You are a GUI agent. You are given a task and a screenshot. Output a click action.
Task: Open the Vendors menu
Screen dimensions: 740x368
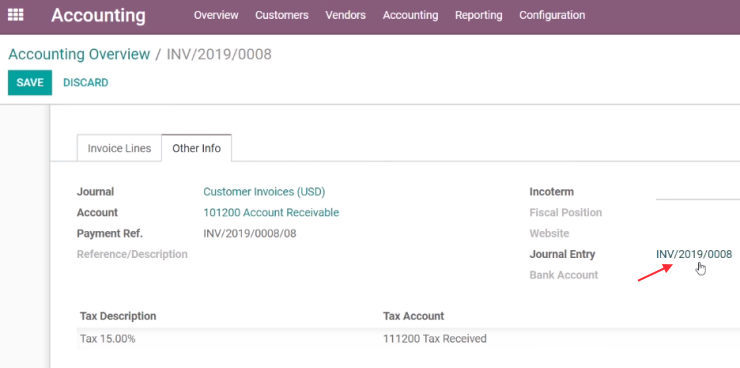(x=345, y=15)
